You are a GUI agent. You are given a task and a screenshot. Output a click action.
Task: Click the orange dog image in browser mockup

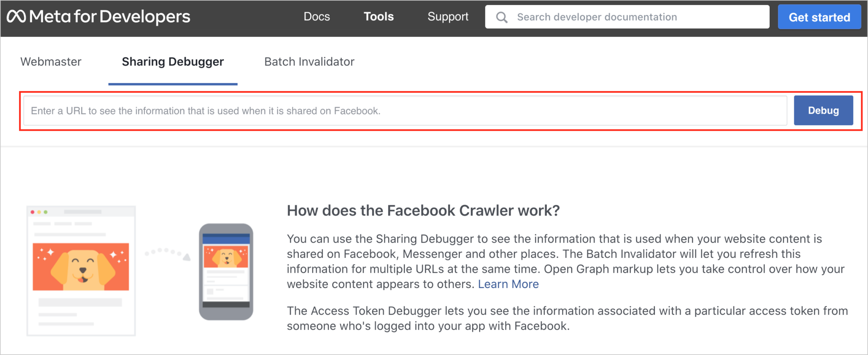pos(81,267)
